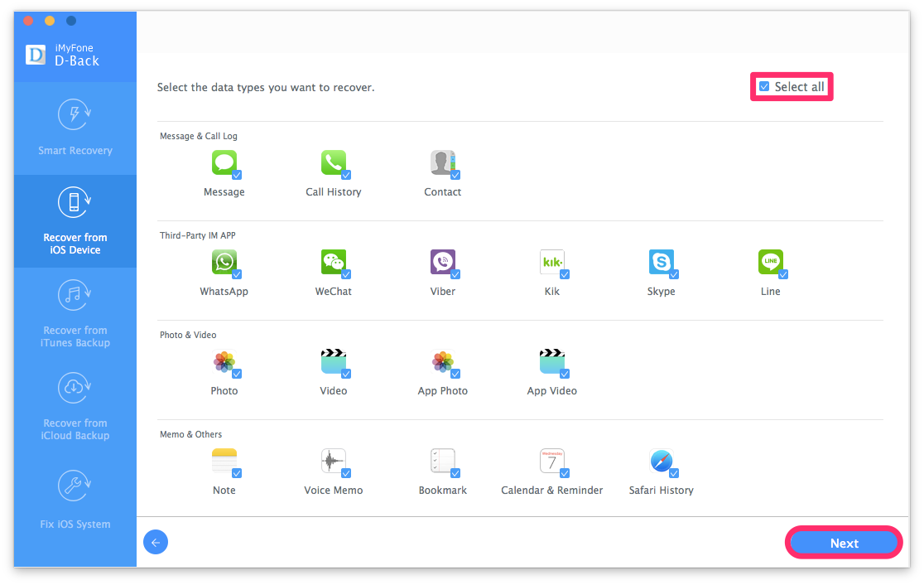Select the Safari History compass icon
This screenshot has width=924, height=585.
[x=662, y=462]
